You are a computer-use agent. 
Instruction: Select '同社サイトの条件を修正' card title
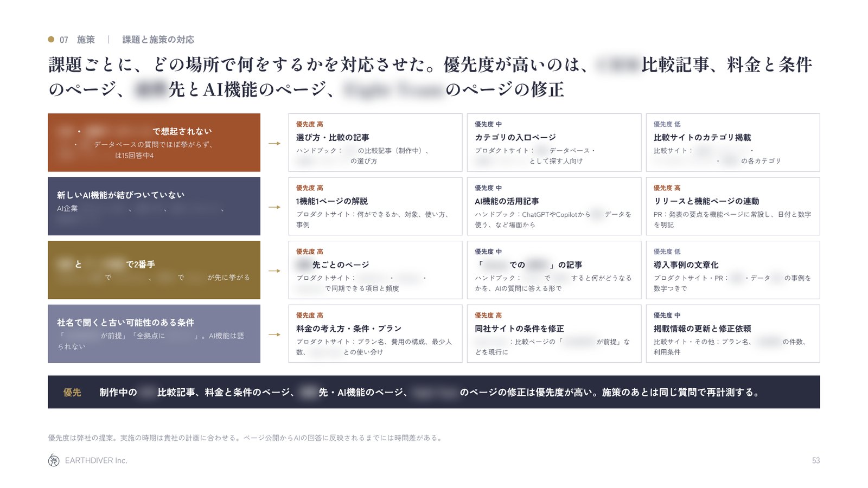click(519, 329)
